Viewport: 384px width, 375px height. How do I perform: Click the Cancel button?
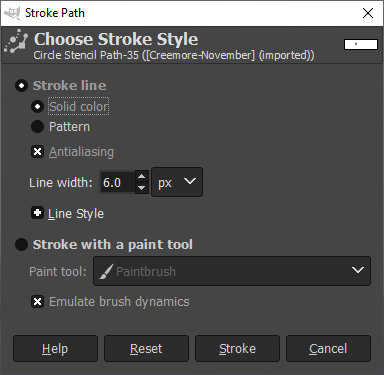coord(328,349)
